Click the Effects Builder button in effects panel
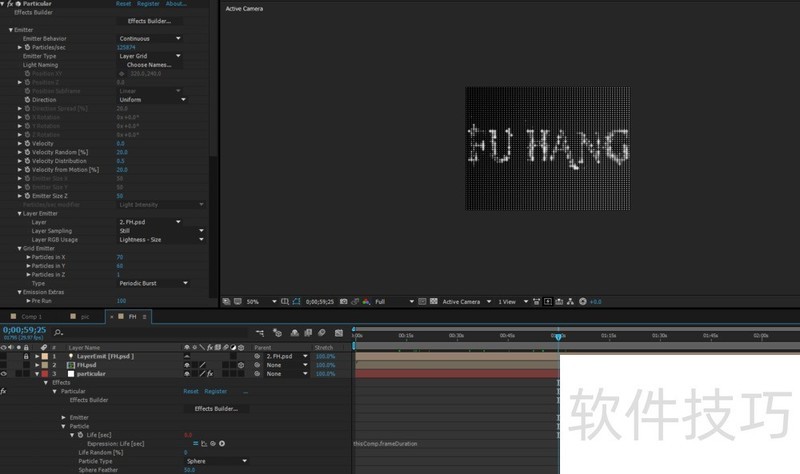 point(149,21)
